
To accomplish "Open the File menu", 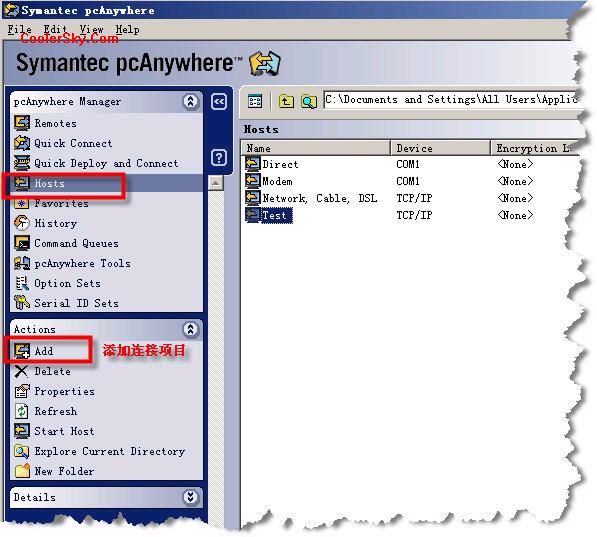I will point(19,29).
